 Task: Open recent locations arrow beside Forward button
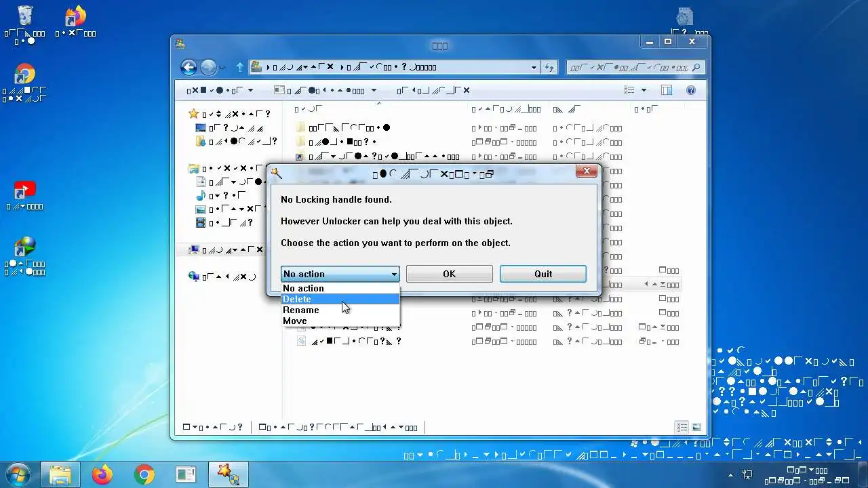222,68
